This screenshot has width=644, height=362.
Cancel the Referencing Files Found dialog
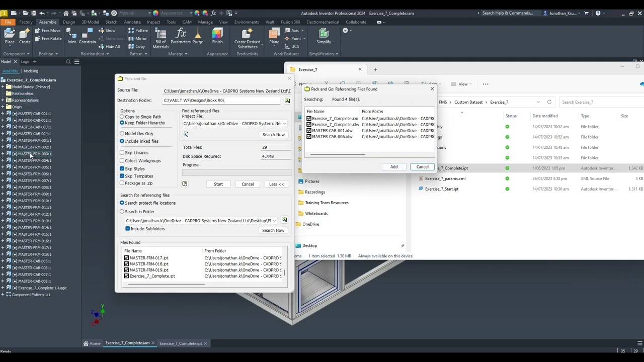(422, 167)
